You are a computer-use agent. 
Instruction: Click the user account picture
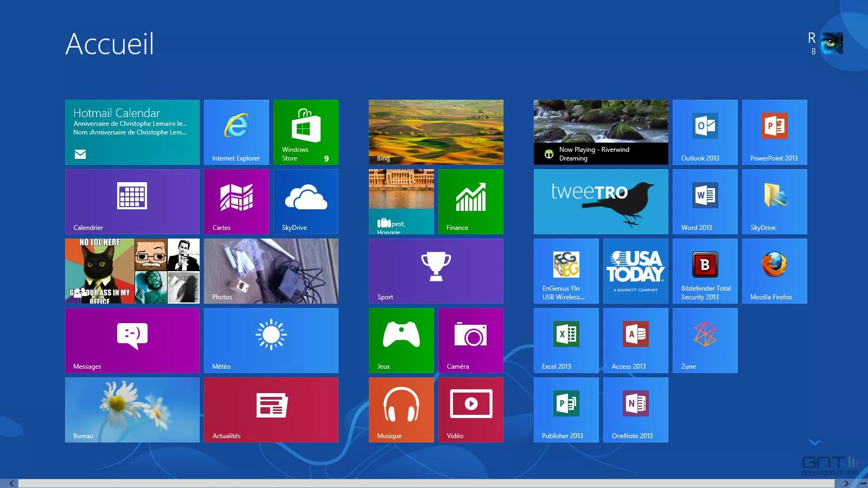[x=832, y=43]
